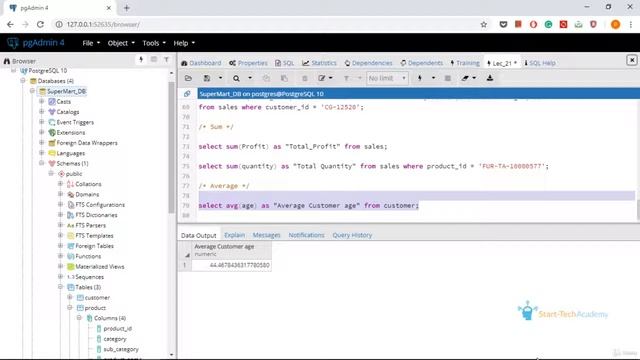This screenshot has height=360, width=640.
Task: Switch to the Properties tab
Action: pyautogui.click(x=248, y=63)
